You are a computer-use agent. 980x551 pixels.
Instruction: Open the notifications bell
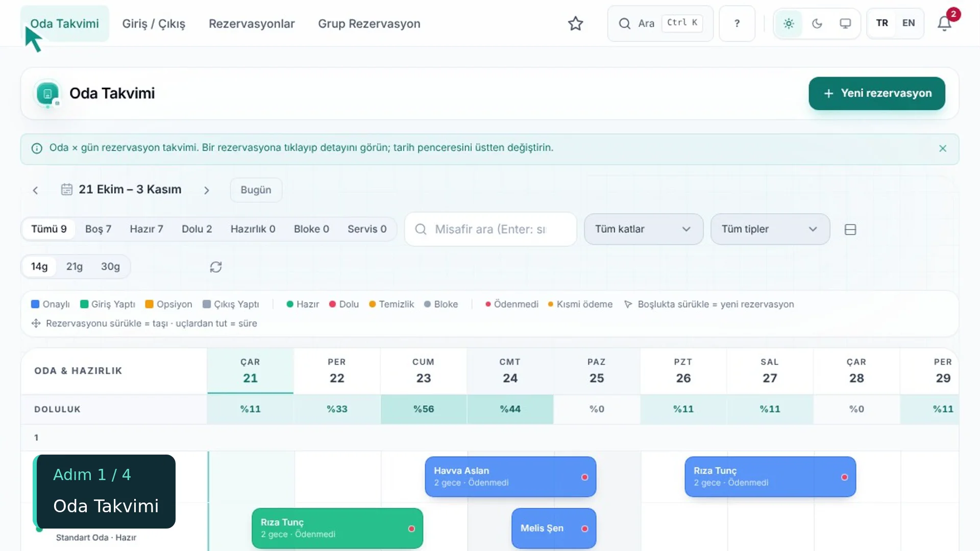pos(944,23)
